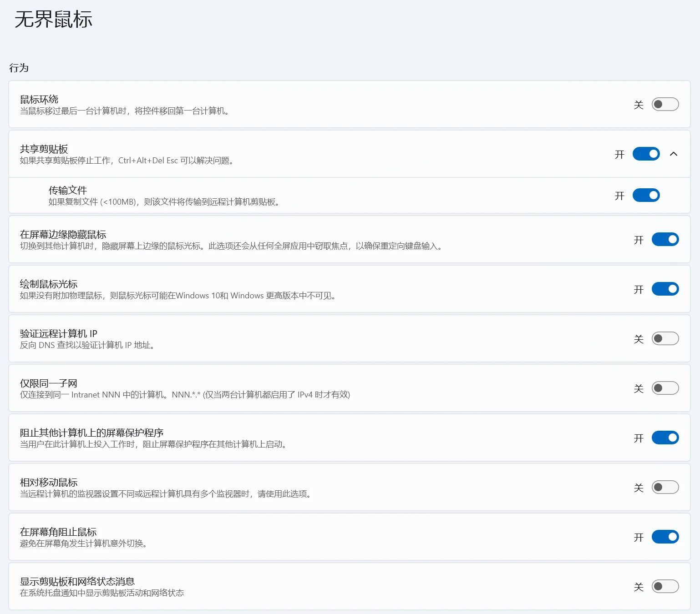
Task: Enable 显示剪贴板和网络状态消息 toggle
Action: pyautogui.click(x=665, y=586)
